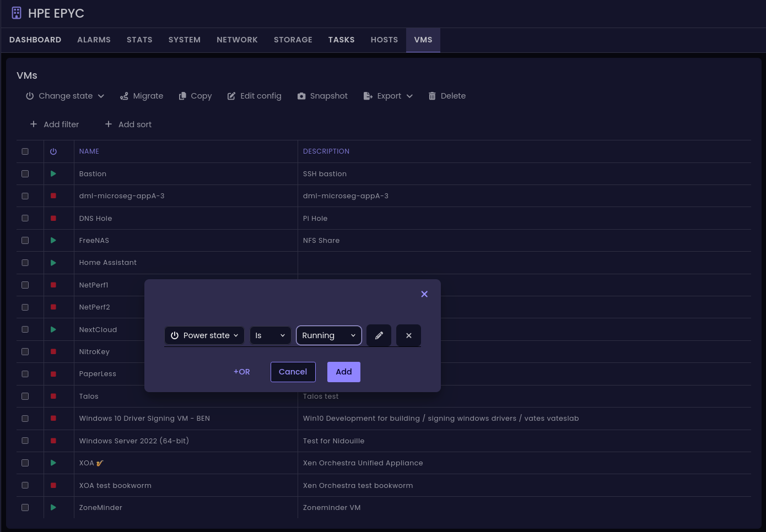Image resolution: width=766 pixels, height=532 pixels.
Task: Check the Bastion VM checkbox
Action: tap(25, 174)
